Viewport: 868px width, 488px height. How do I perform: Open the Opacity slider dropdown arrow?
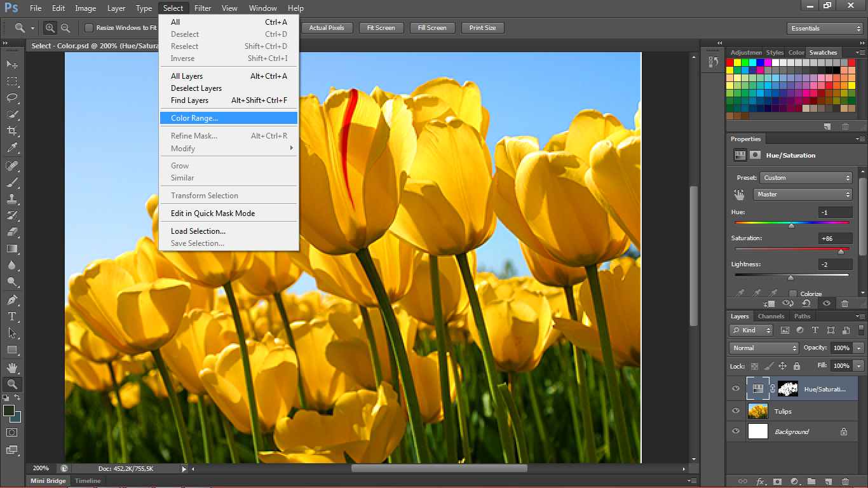[859, 348]
